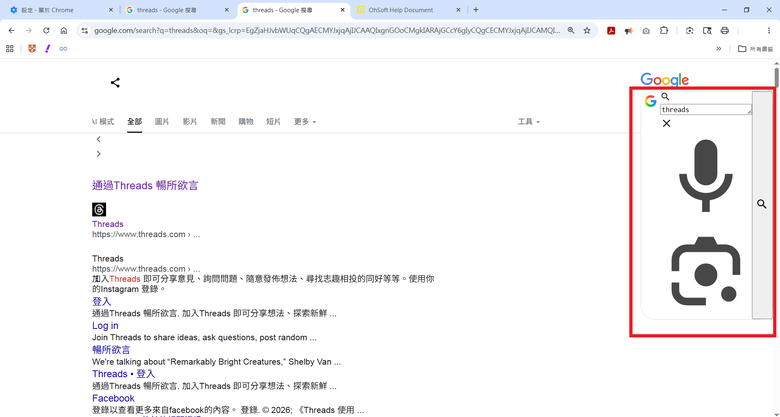Open the blue infinity bookmark
Image resolution: width=780 pixels, height=417 pixels.
click(x=63, y=49)
